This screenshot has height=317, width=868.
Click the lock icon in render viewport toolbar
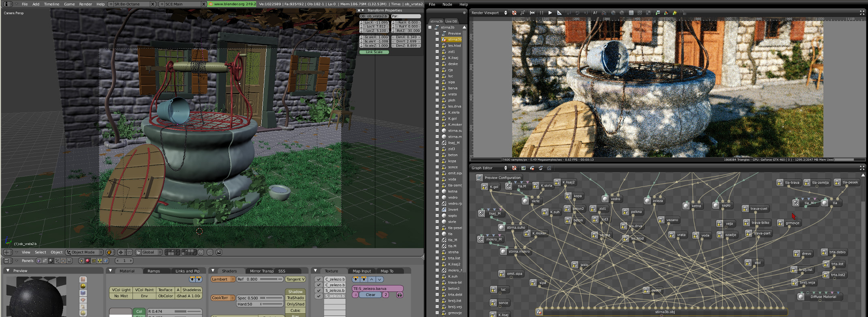684,13
